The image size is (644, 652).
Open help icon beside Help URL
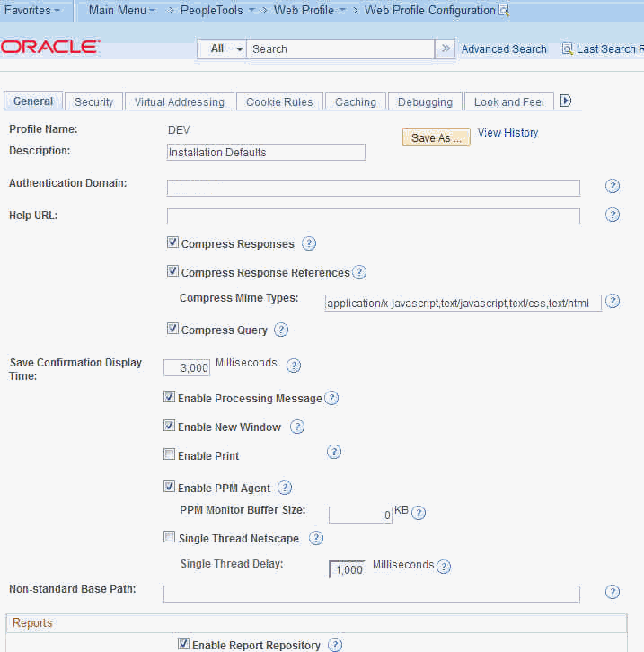613,215
